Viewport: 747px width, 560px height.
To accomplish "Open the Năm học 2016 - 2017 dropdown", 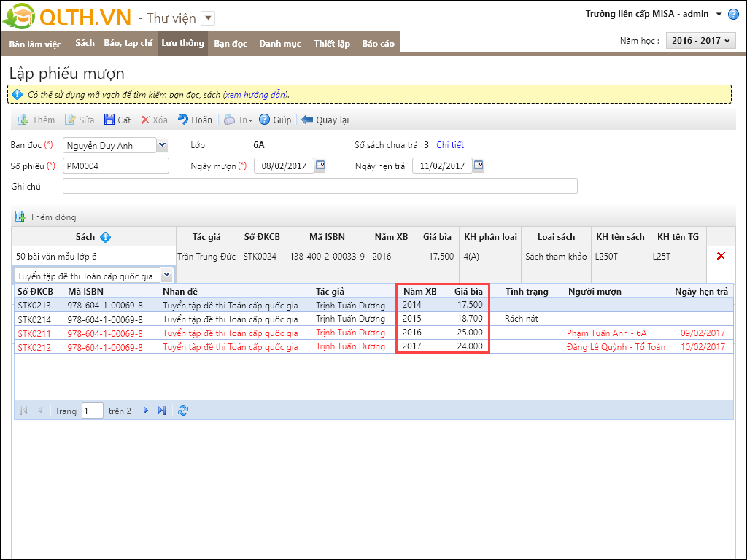I will click(700, 41).
